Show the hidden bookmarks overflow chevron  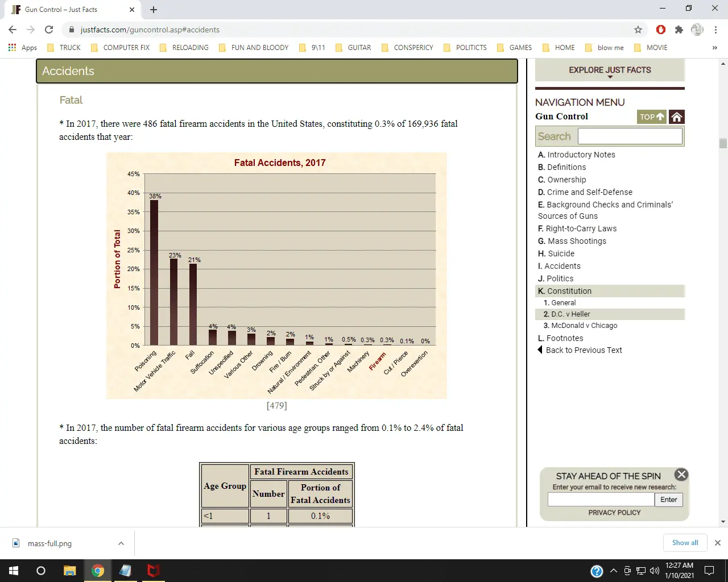(714, 48)
